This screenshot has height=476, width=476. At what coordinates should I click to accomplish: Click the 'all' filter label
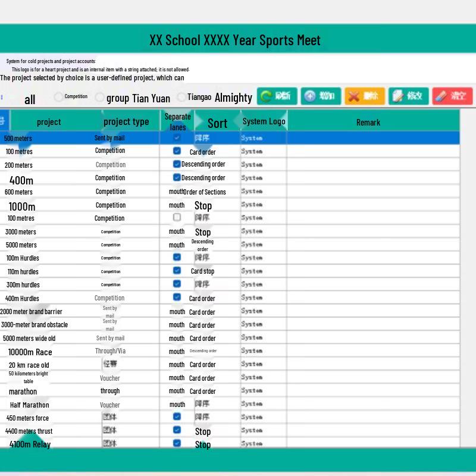pos(30,99)
